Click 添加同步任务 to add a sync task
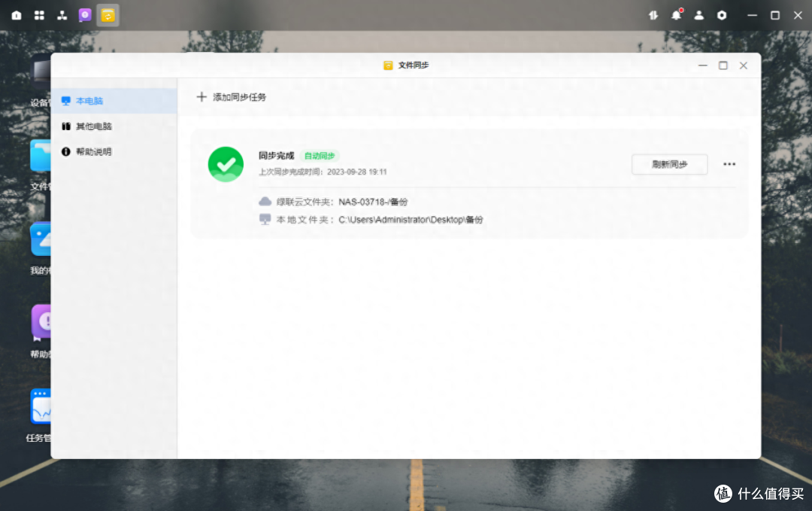The image size is (812, 511). pos(232,97)
